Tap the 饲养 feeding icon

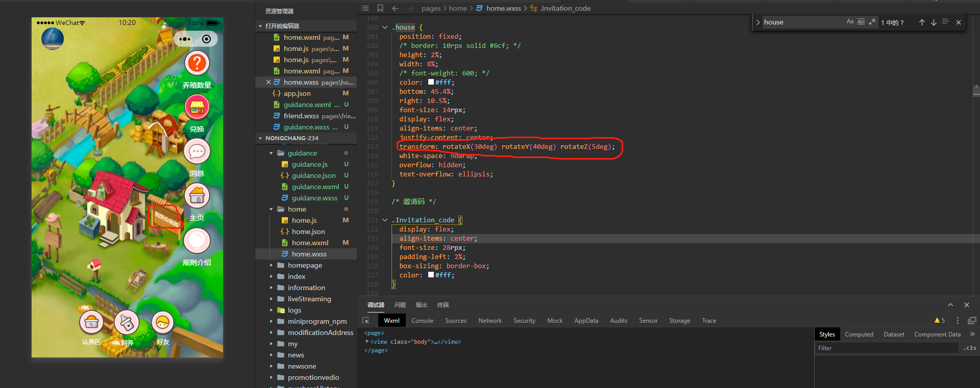(127, 322)
